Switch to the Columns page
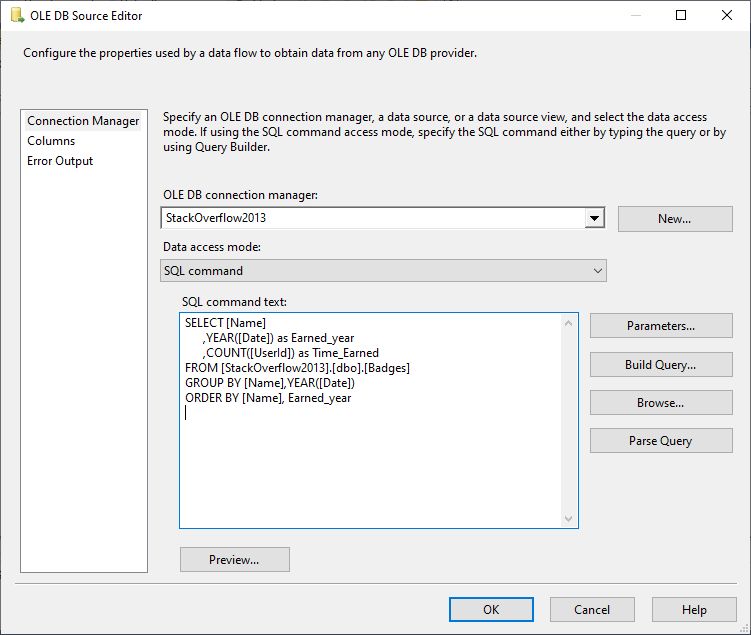 point(51,141)
